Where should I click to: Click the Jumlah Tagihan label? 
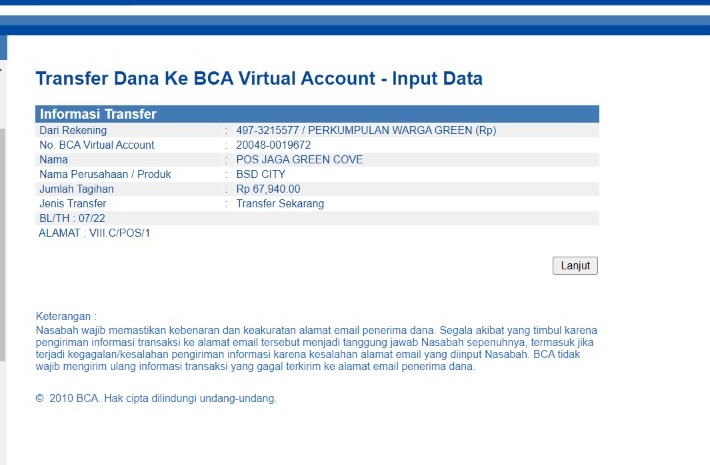click(76, 188)
